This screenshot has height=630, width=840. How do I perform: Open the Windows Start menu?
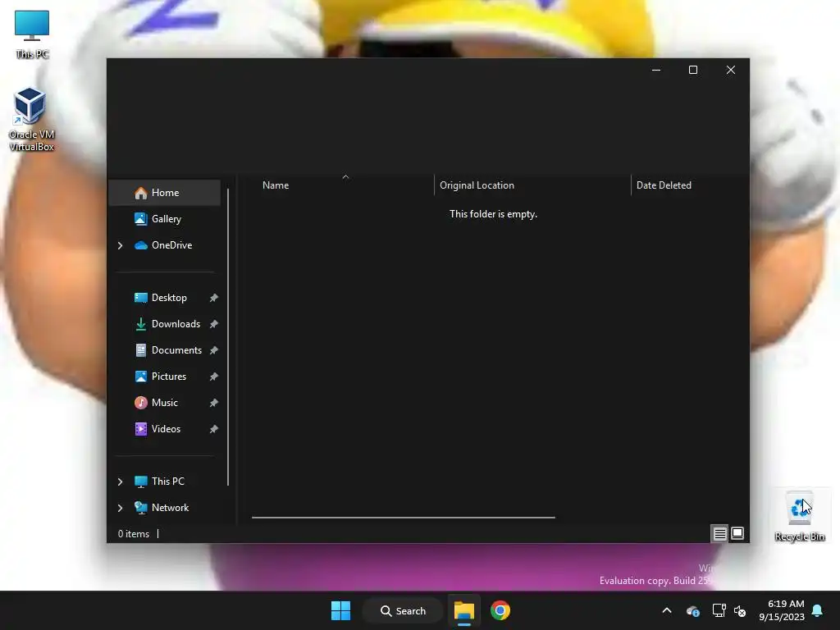tap(340, 610)
